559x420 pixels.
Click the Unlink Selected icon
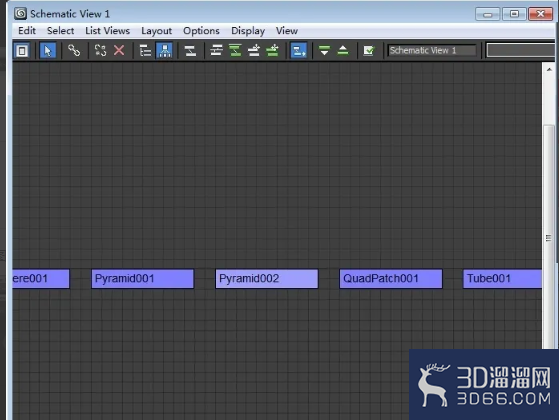(100, 51)
